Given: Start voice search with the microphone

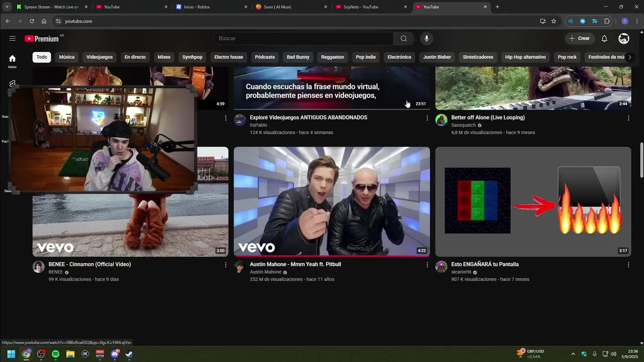Looking at the screenshot, I should pos(427,39).
